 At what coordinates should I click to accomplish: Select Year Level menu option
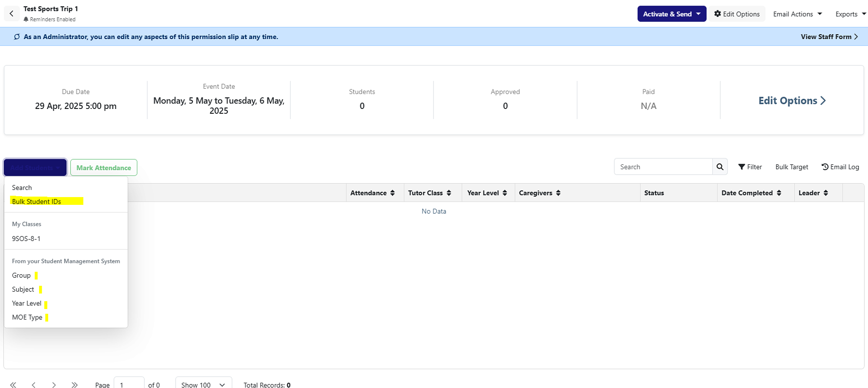(27, 303)
